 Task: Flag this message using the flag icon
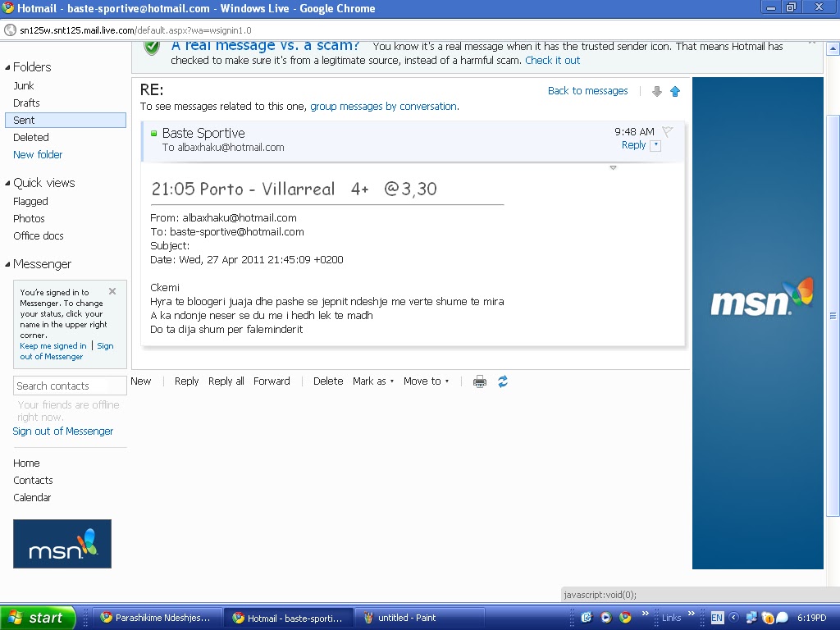pos(668,131)
